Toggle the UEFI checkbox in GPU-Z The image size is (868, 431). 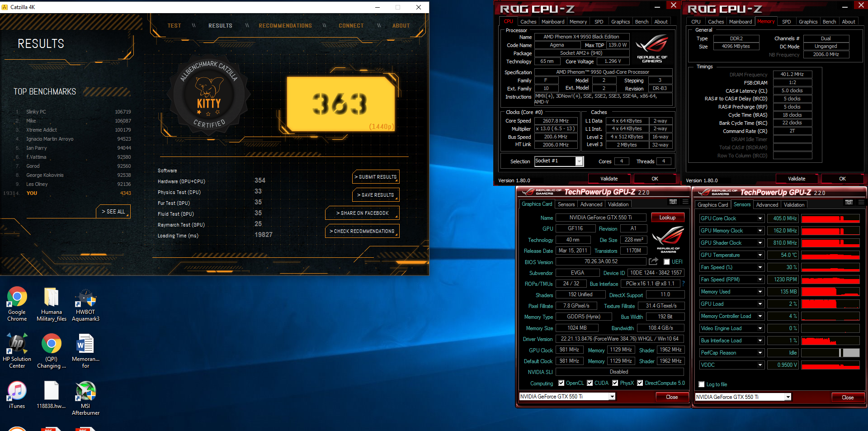(x=666, y=262)
